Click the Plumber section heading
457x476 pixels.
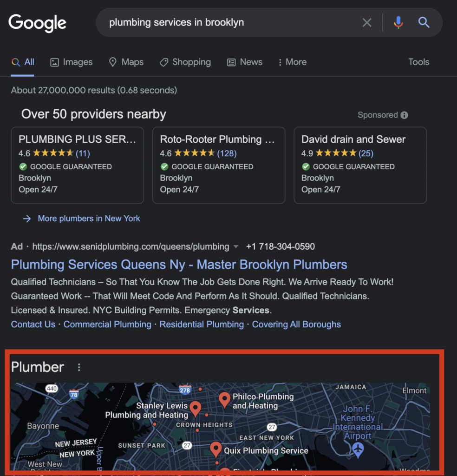(37, 367)
